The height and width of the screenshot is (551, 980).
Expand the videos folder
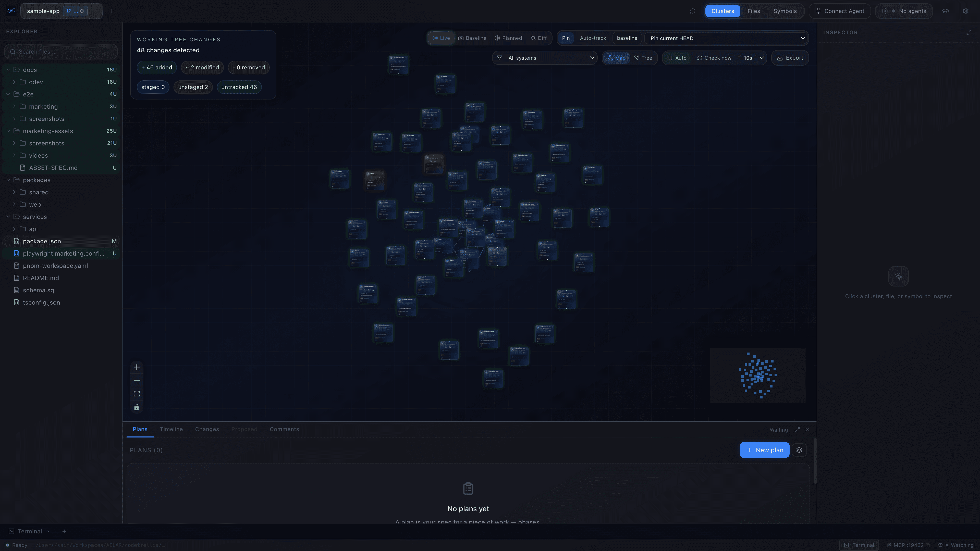click(14, 156)
